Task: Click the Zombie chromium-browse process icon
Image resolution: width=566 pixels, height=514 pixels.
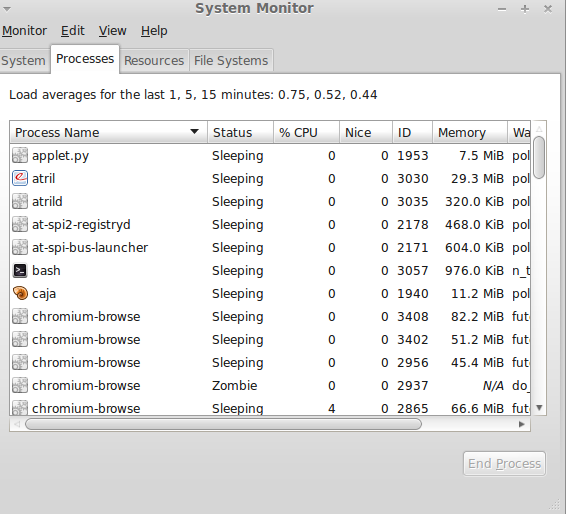Action: 20,385
